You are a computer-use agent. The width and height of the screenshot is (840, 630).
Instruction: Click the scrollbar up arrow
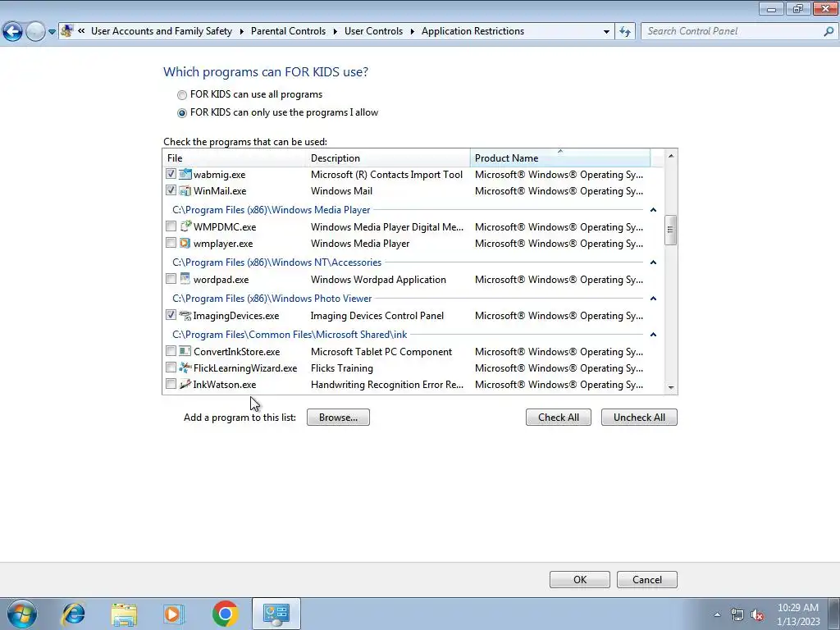tap(671, 156)
